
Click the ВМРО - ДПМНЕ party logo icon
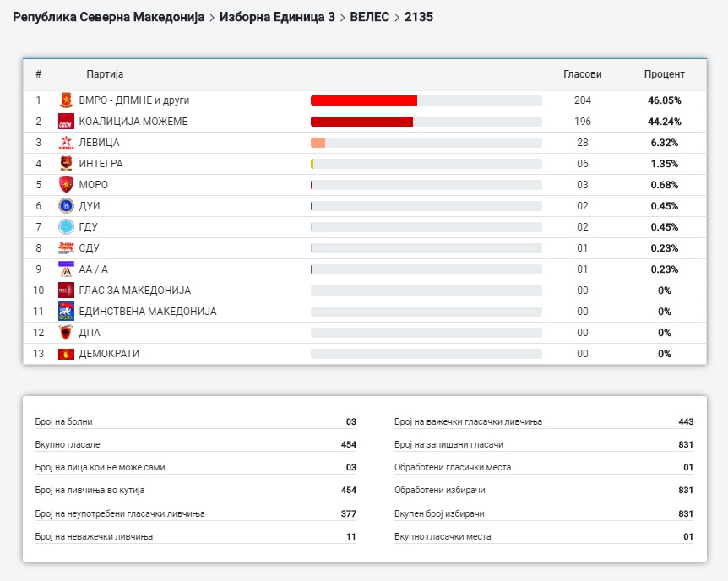pyautogui.click(x=66, y=100)
